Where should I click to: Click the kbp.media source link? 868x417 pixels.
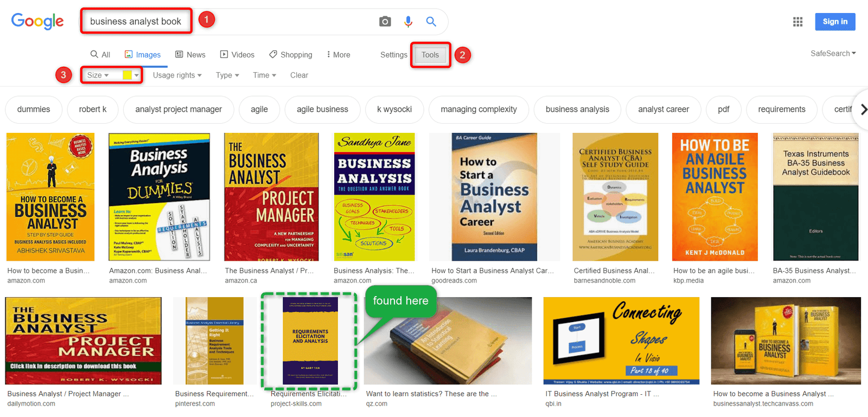click(x=688, y=281)
